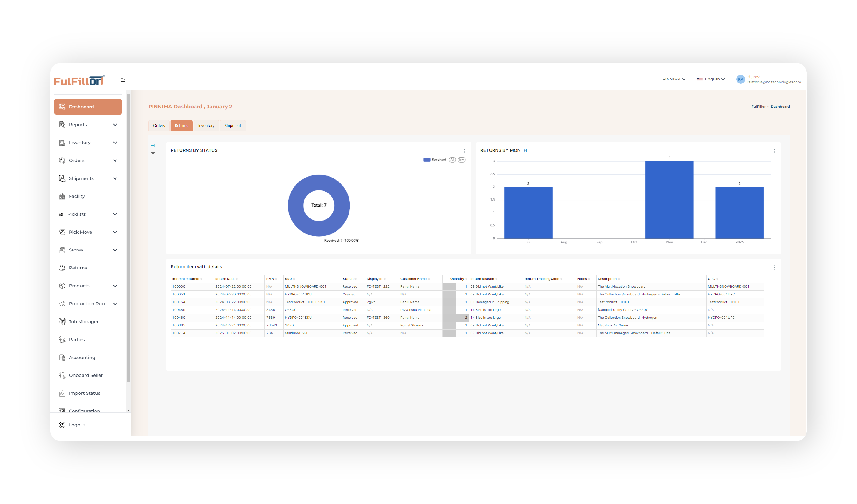This screenshot has height=504, width=857.
Task: Expand the Reports menu chevron
Action: pos(115,125)
